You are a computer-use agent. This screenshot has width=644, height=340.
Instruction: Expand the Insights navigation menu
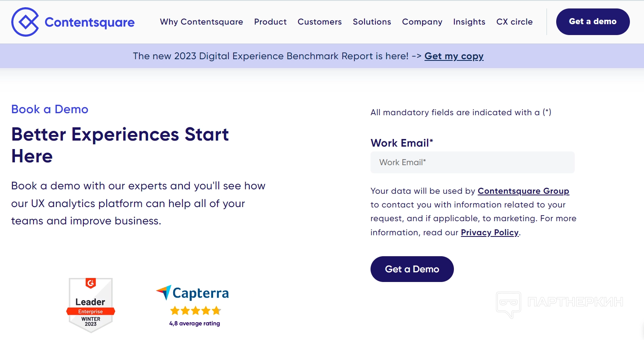click(x=469, y=22)
